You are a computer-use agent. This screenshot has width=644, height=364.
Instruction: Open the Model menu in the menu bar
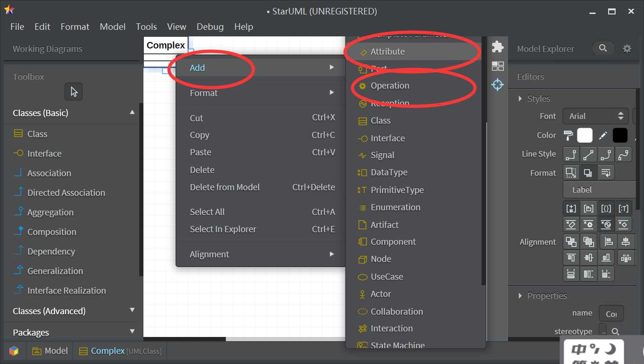click(x=113, y=27)
